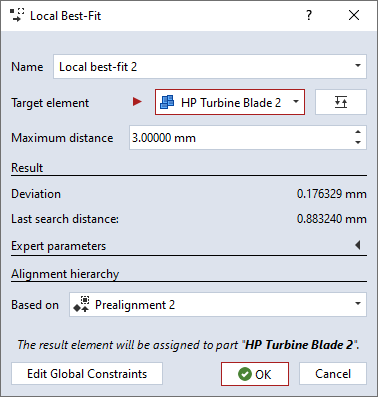Click the swap alignment direction icon button

341,102
